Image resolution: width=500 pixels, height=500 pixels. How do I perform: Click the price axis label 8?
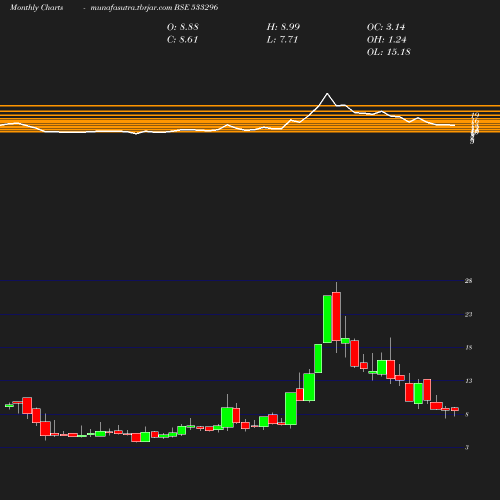(467, 414)
